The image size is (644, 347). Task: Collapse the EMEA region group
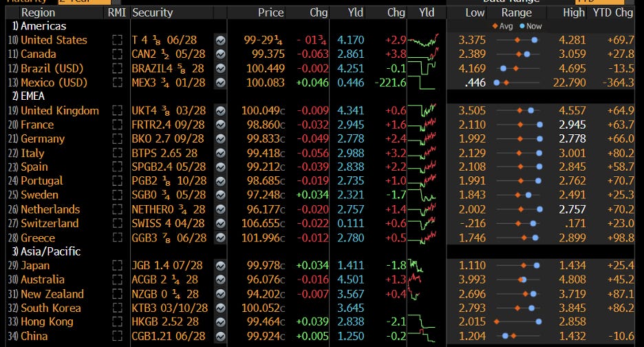pyautogui.click(x=28, y=96)
